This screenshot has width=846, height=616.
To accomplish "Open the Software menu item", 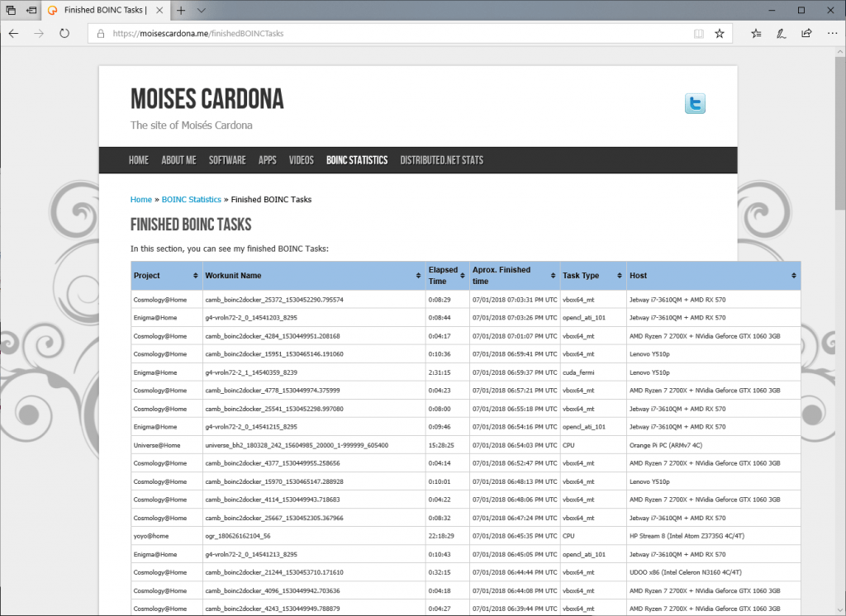I will pyautogui.click(x=227, y=160).
